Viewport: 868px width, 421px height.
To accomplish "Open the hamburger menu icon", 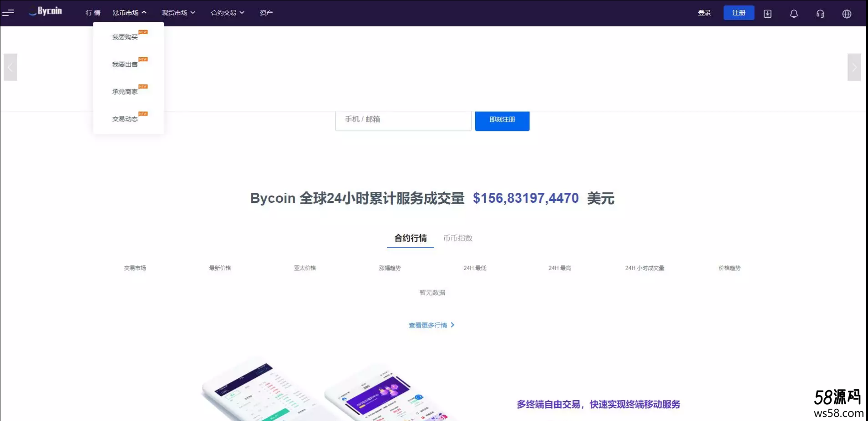I will pos(8,13).
